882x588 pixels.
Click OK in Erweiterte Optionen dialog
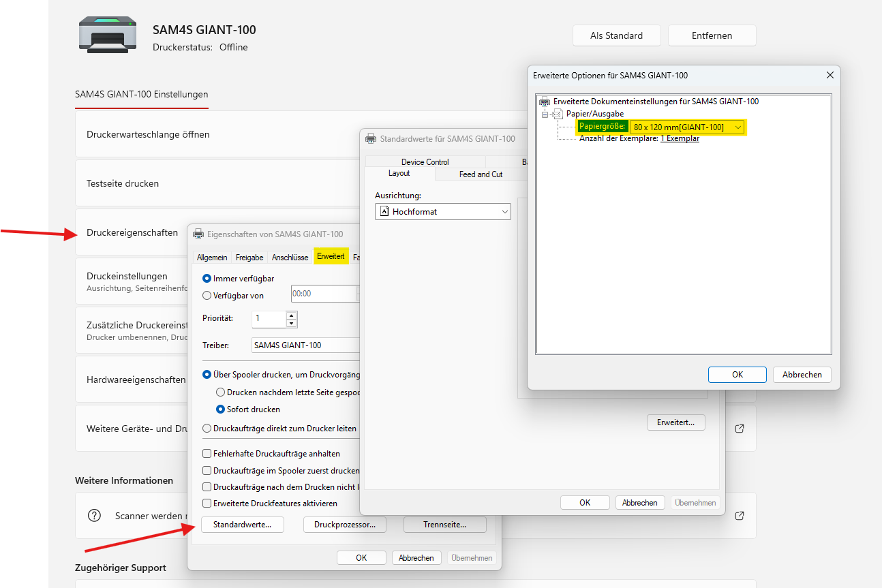(737, 374)
